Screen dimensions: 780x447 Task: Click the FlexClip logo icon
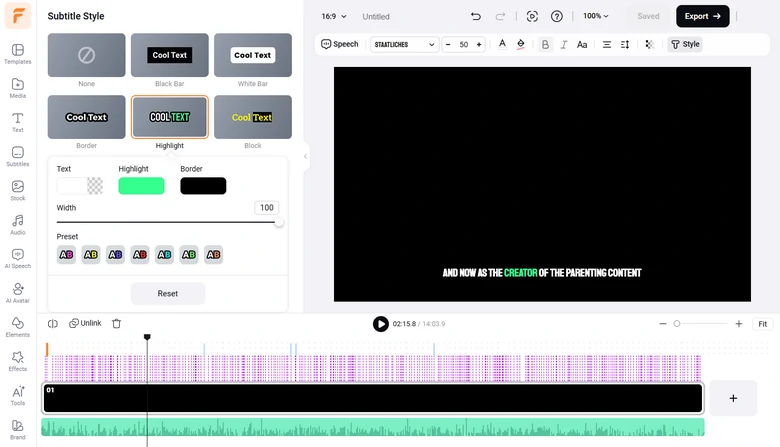point(18,15)
